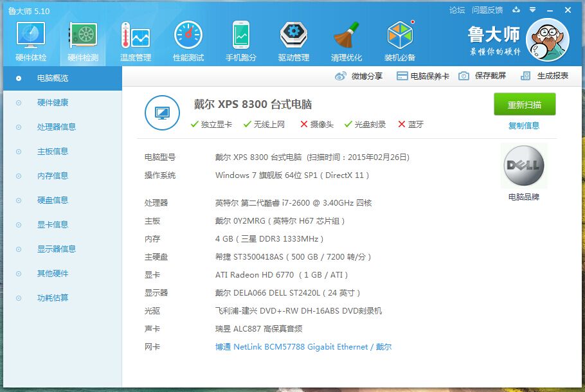Open the 博通 NetLink BCM57788 network card link
585x392 pixels.
[x=303, y=347]
